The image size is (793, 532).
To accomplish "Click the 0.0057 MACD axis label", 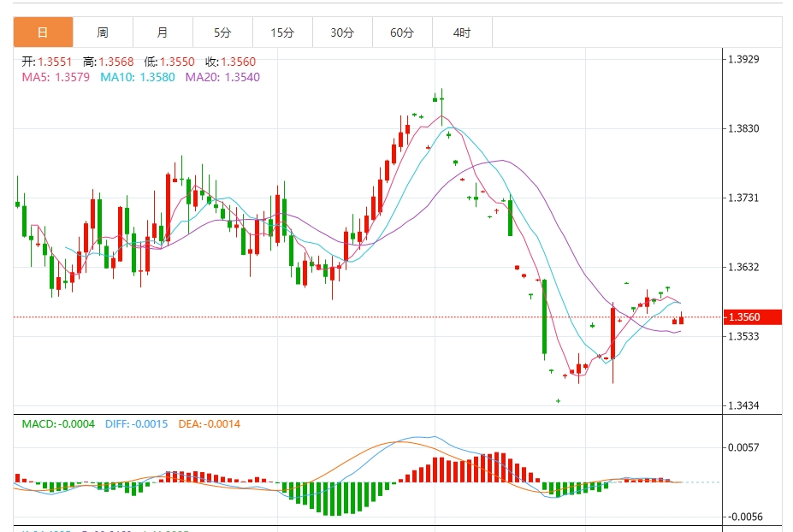I will click(x=743, y=447).
